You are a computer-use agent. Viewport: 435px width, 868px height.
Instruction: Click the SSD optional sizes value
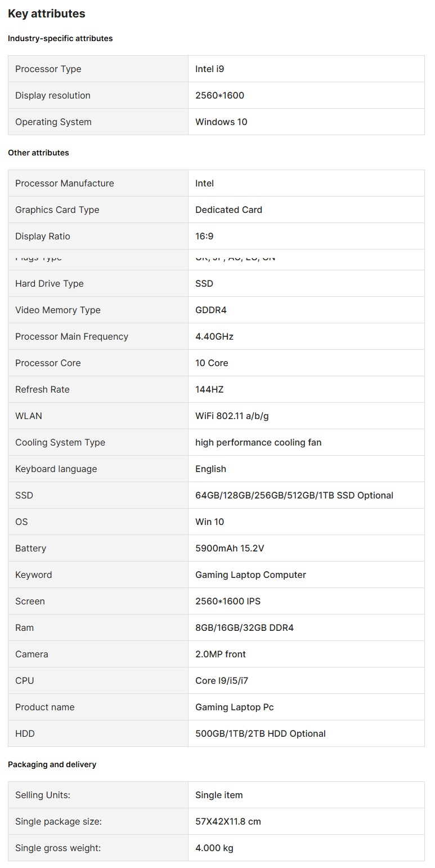tap(294, 495)
